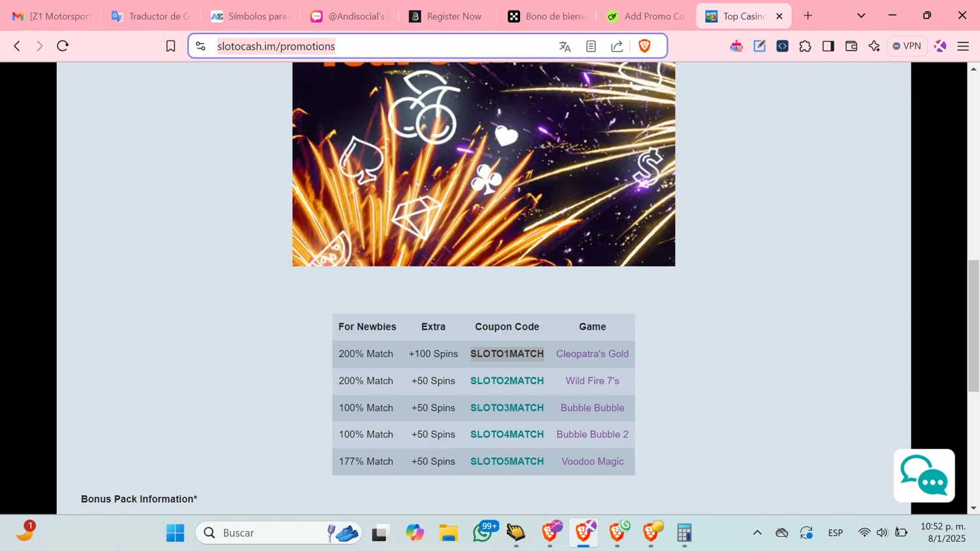This screenshot has height=551, width=980.
Task: Open File Explorer from the taskbar
Action: pyautogui.click(x=448, y=533)
